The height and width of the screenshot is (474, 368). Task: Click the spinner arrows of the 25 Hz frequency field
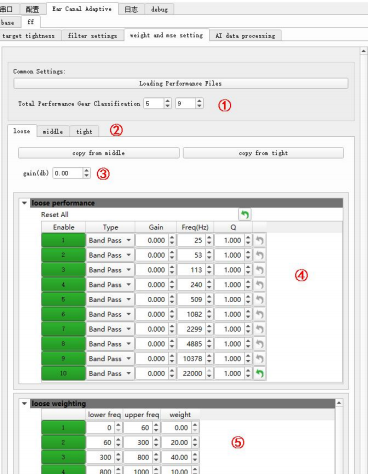[x=209, y=240]
